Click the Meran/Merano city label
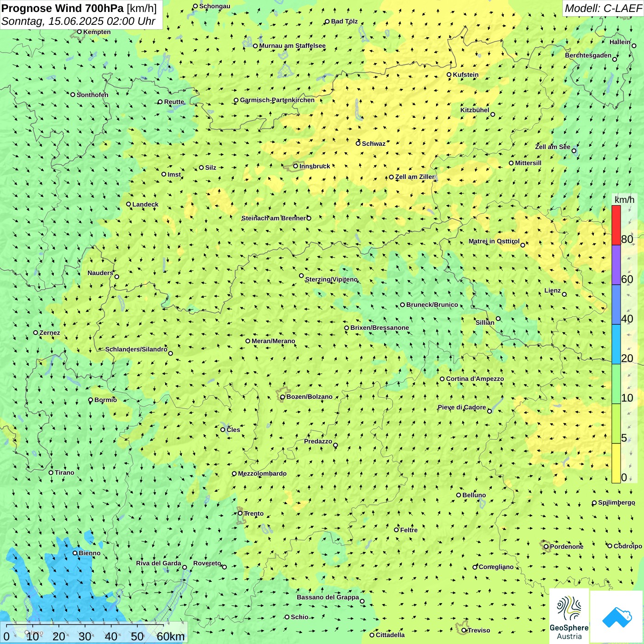 tap(273, 341)
